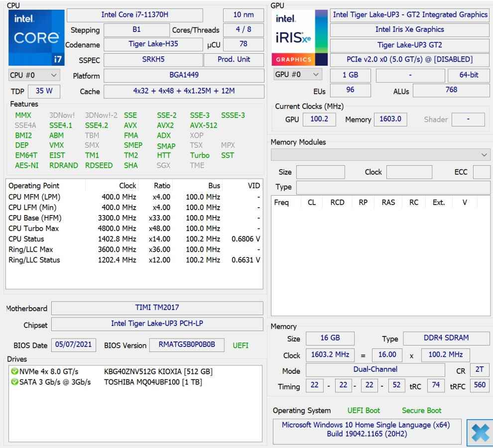The height and width of the screenshot is (448, 493).
Task: Click the 16 GB memory size field
Action: [x=330, y=338]
